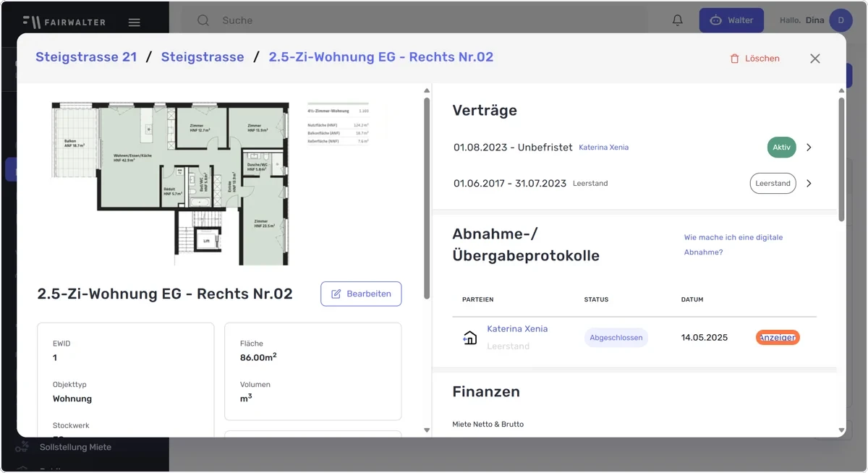This screenshot has width=868, height=473.
Task: Click the right contracts panel scrollbar
Action: [x=841, y=159]
